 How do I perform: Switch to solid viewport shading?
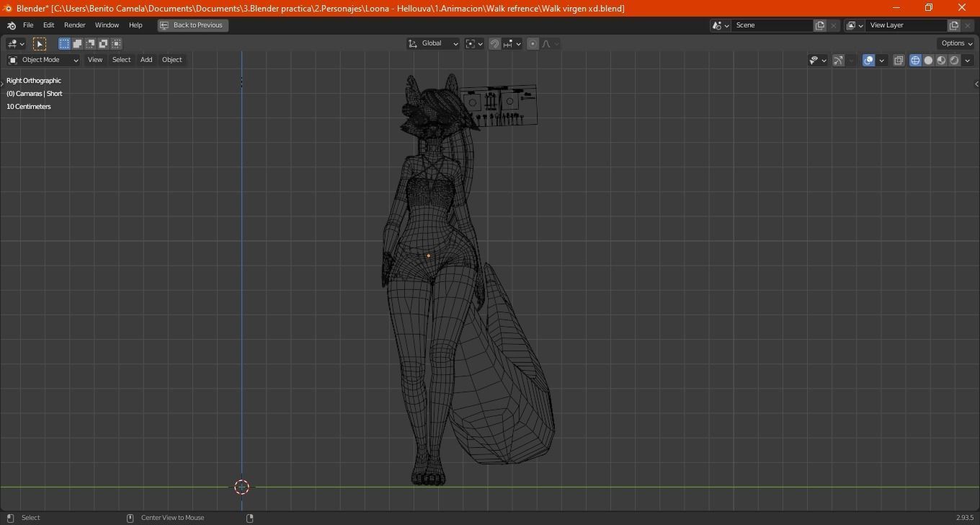pyautogui.click(x=928, y=61)
